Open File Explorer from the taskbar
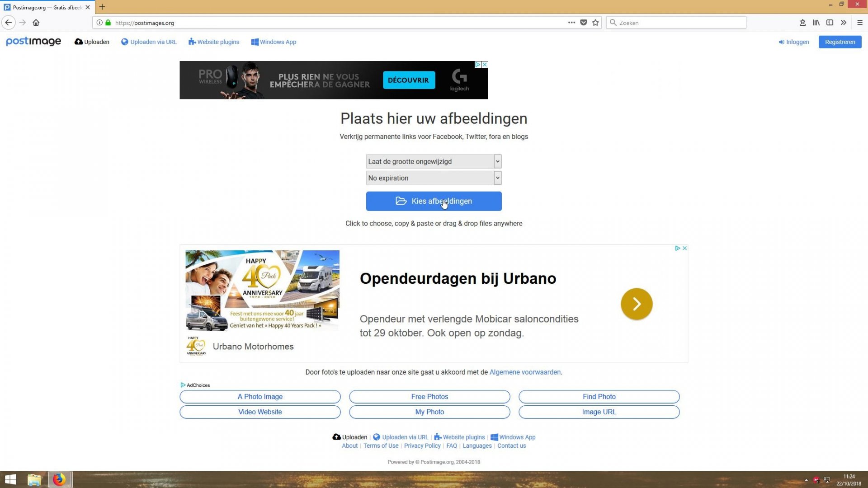Viewport: 868px width, 488px height. [34, 479]
